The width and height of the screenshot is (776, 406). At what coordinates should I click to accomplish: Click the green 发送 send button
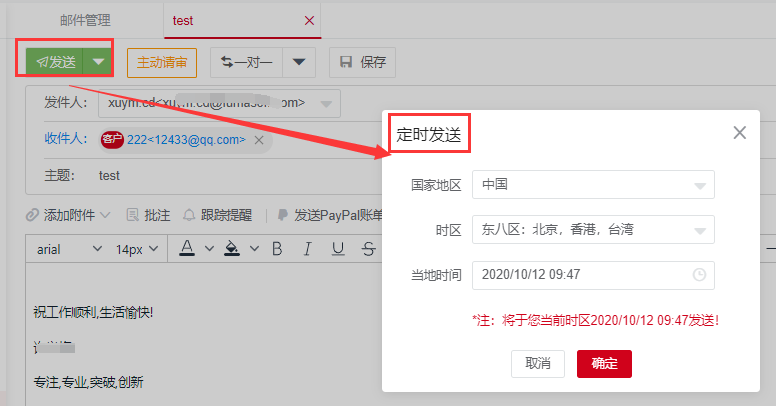point(56,61)
